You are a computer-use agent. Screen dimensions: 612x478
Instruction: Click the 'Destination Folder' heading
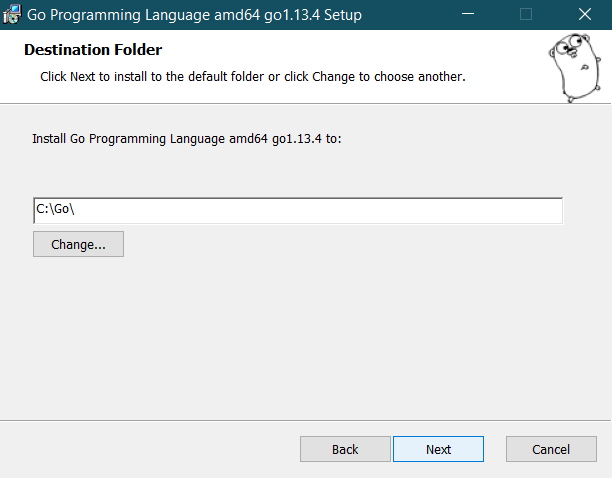tap(93, 50)
